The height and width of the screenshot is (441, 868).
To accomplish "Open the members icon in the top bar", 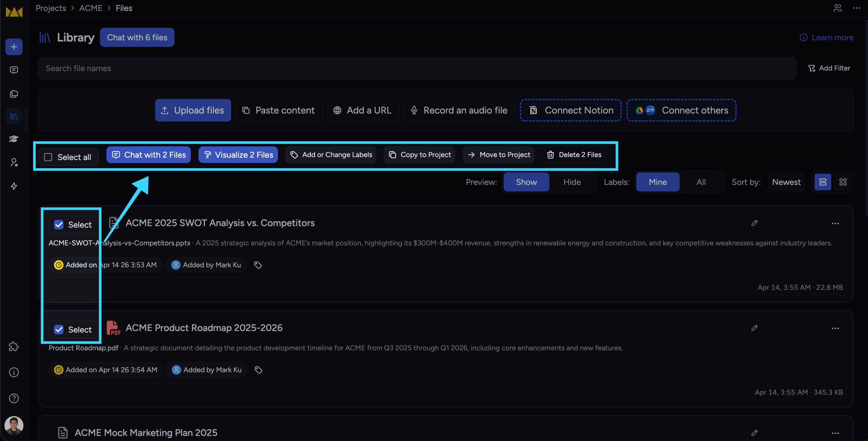I will click(x=838, y=8).
